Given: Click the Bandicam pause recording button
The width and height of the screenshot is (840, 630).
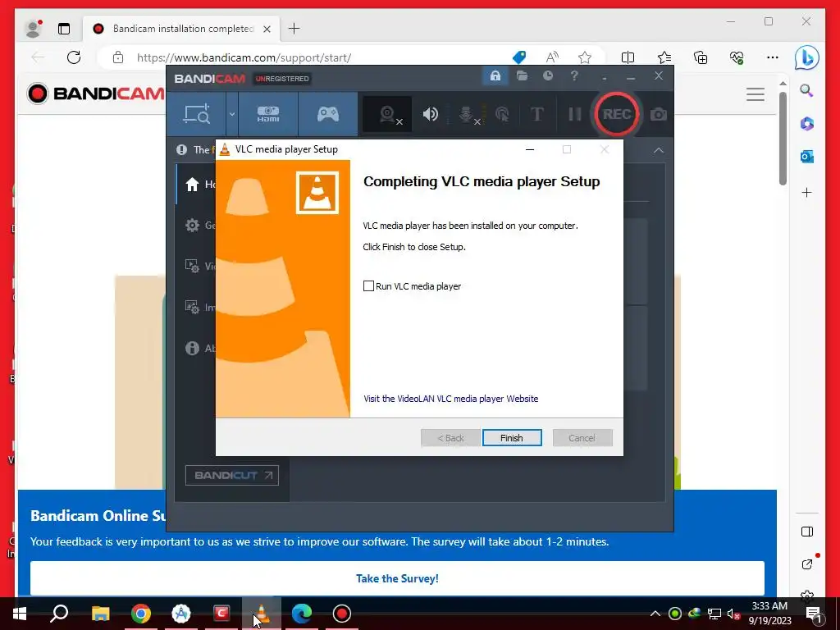Looking at the screenshot, I should tap(574, 114).
